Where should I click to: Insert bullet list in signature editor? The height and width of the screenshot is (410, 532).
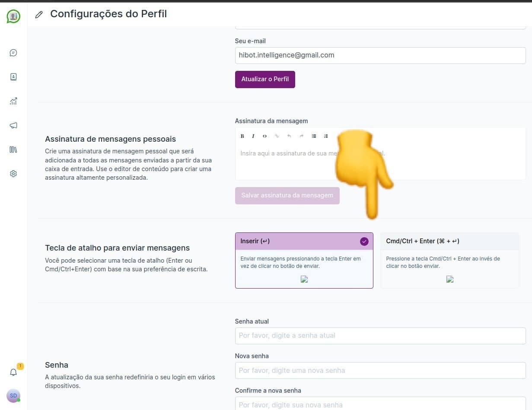tap(314, 136)
